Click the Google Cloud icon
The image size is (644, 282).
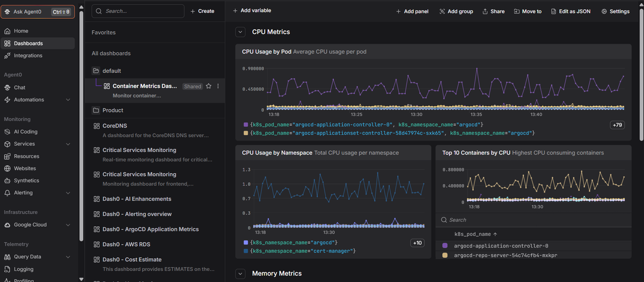click(x=8, y=225)
